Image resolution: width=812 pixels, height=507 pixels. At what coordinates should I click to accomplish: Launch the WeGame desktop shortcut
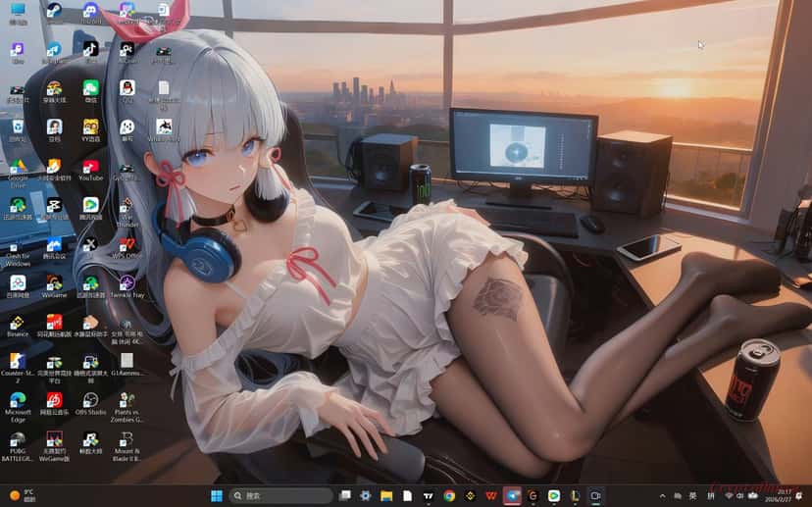(54, 286)
